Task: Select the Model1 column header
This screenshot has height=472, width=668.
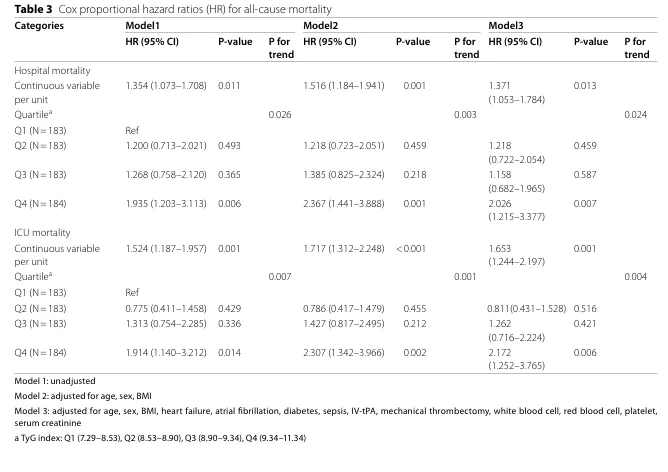Action: [142, 26]
